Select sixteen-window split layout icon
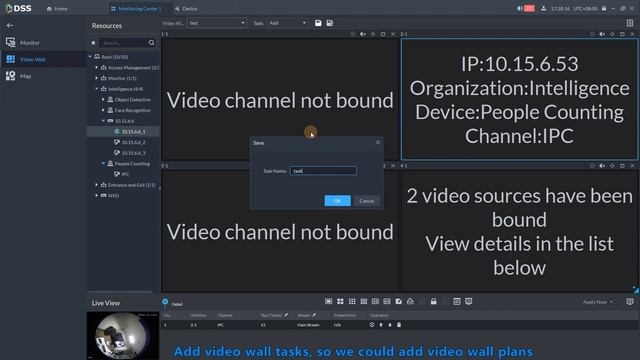Image resolution: width=640 pixels, height=360 pixels. tap(364, 301)
